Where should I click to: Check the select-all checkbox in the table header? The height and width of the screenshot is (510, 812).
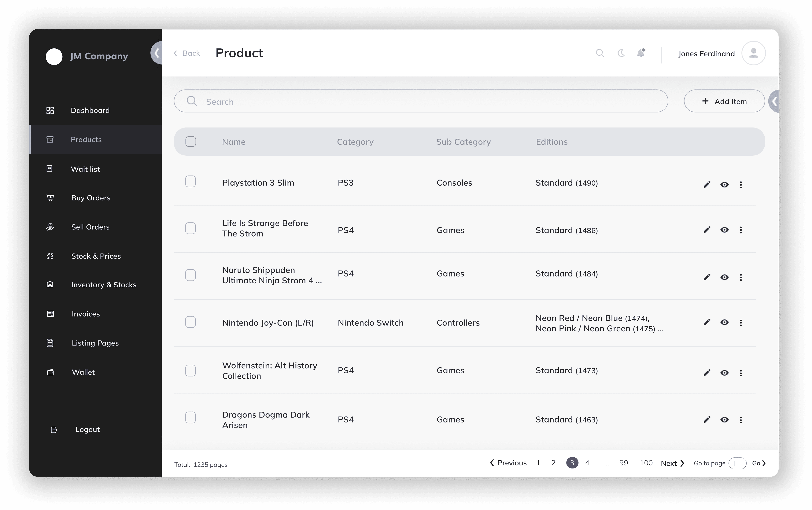[191, 142]
